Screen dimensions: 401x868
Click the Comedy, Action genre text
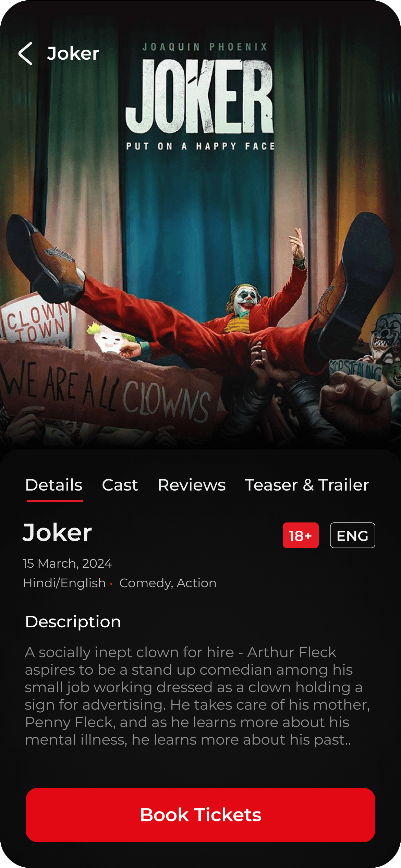pos(168,583)
